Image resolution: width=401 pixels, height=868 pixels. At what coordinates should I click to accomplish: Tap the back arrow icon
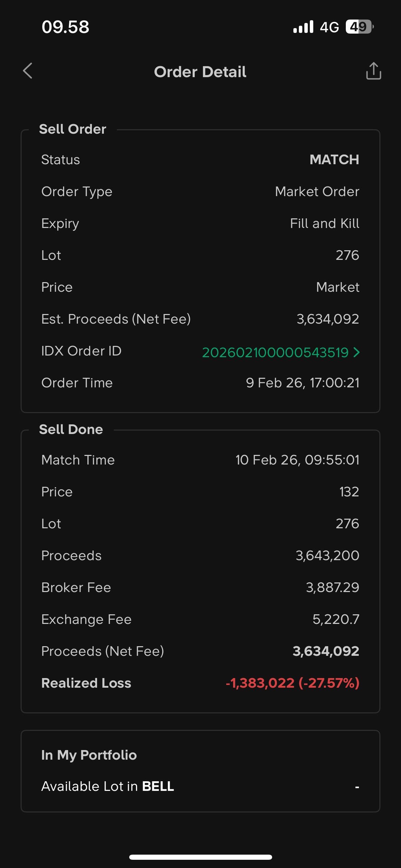28,71
